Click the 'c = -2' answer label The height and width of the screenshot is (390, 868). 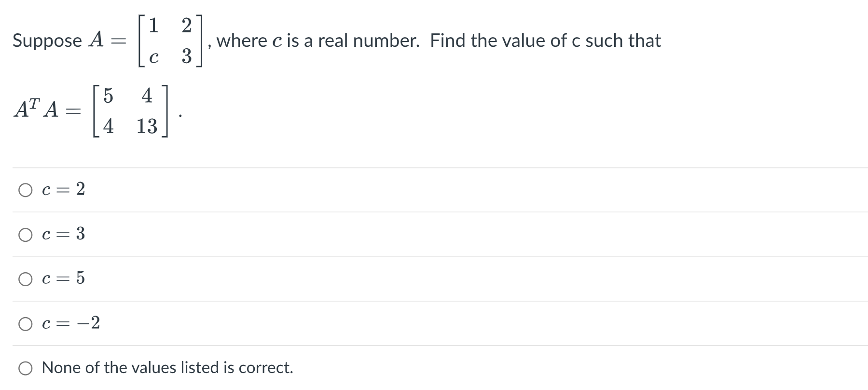click(x=70, y=324)
